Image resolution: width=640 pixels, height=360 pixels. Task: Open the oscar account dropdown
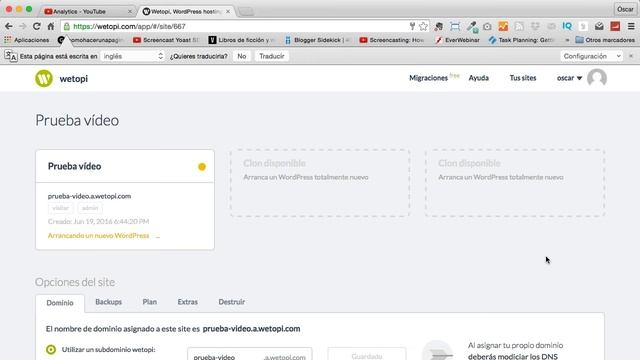[569, 78]
